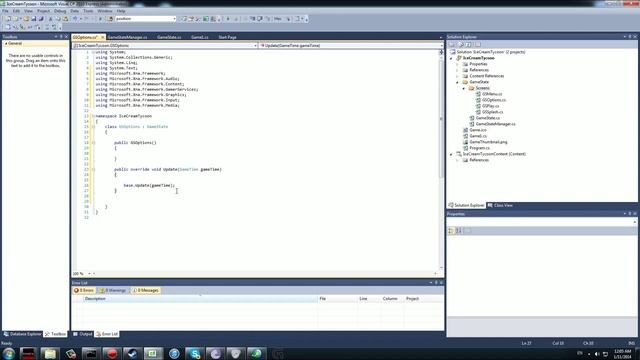Select GameStateManager.cs in Solution Explorer
The image size is (640, 360).
pos(495,124)
